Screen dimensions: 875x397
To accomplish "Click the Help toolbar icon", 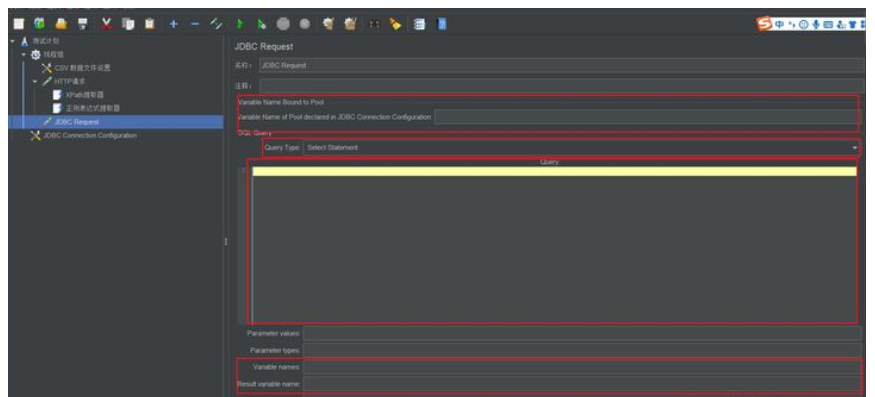I will (x=441, y=24).
